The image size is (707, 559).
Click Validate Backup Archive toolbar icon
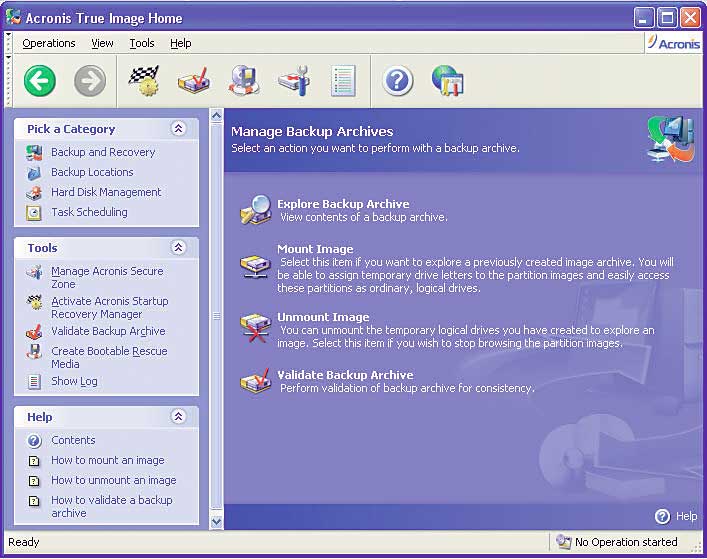(x=194, y=81)
